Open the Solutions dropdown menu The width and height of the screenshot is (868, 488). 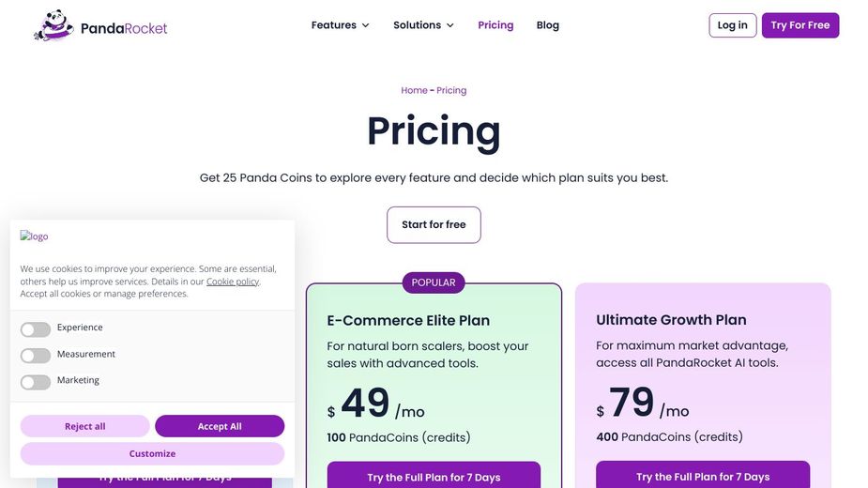pos(423,25)
